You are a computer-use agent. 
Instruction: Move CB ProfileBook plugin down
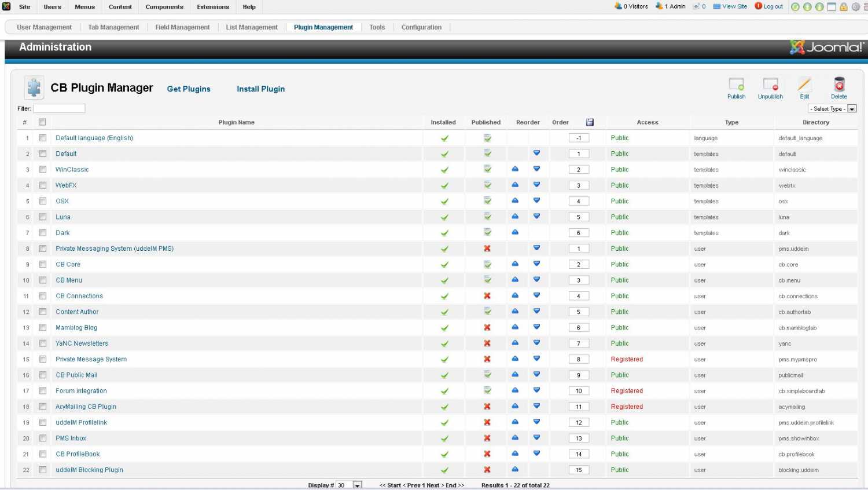click(536, 454)
